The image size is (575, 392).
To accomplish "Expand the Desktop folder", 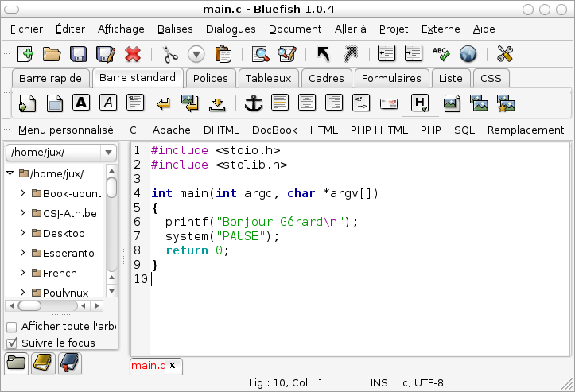I will pos(22,232).
